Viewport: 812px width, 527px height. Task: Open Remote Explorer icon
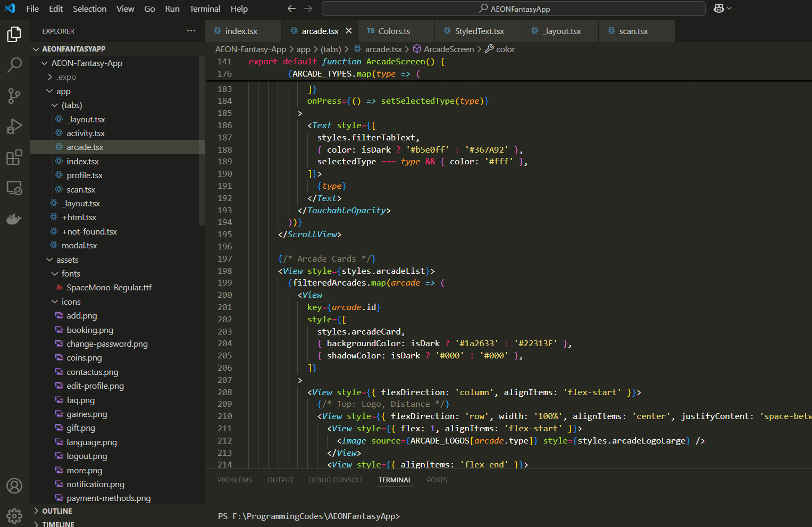[14, 188]
